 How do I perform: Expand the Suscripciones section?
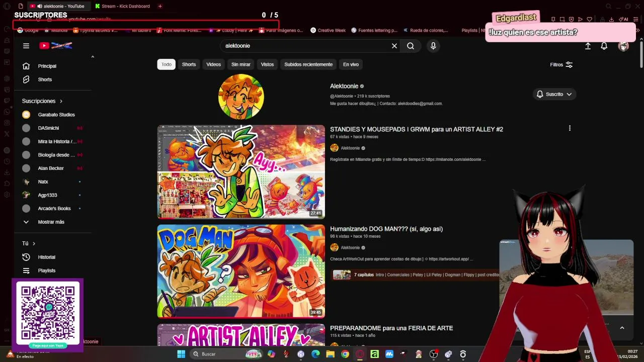point(43,101)
